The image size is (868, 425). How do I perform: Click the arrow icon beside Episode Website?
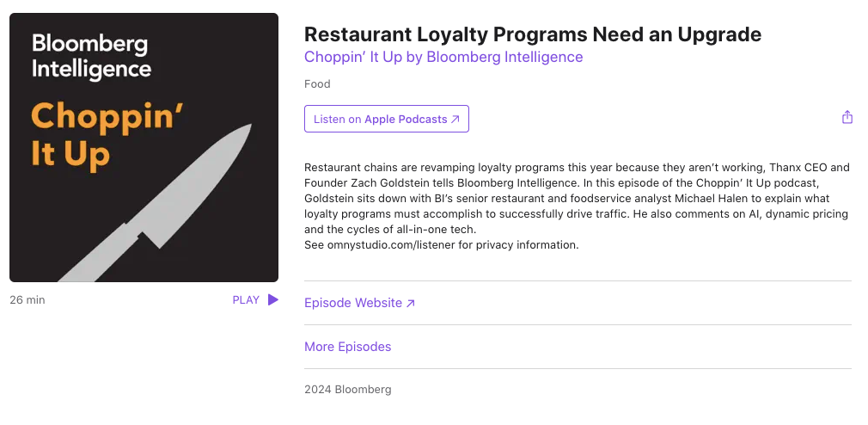[x=410, y=303]
